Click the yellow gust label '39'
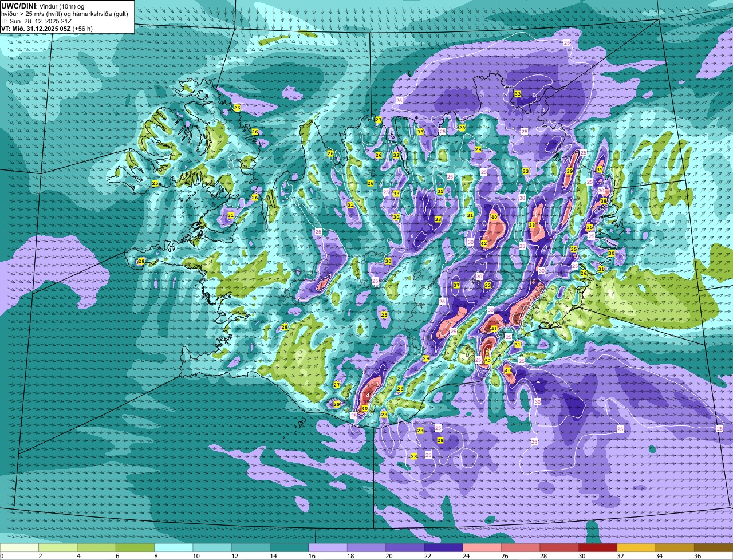The image size is (733, 560). point(570,171)
